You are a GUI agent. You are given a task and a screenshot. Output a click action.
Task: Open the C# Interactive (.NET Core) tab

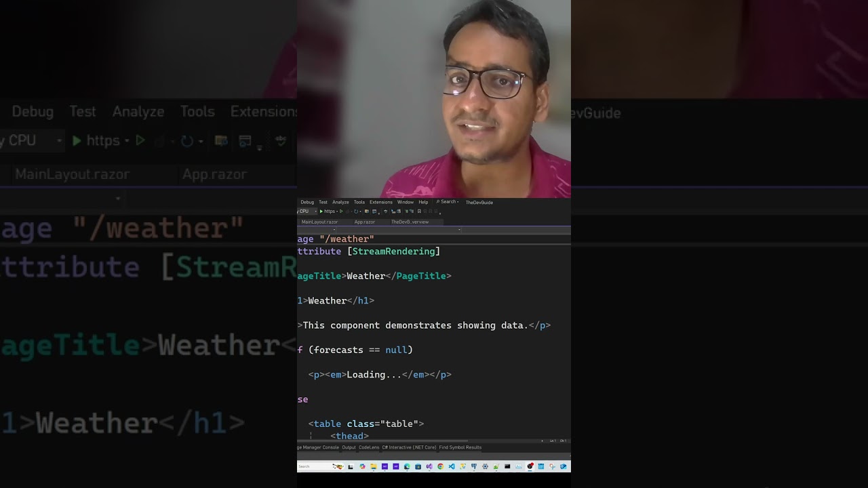pos(409,447)
